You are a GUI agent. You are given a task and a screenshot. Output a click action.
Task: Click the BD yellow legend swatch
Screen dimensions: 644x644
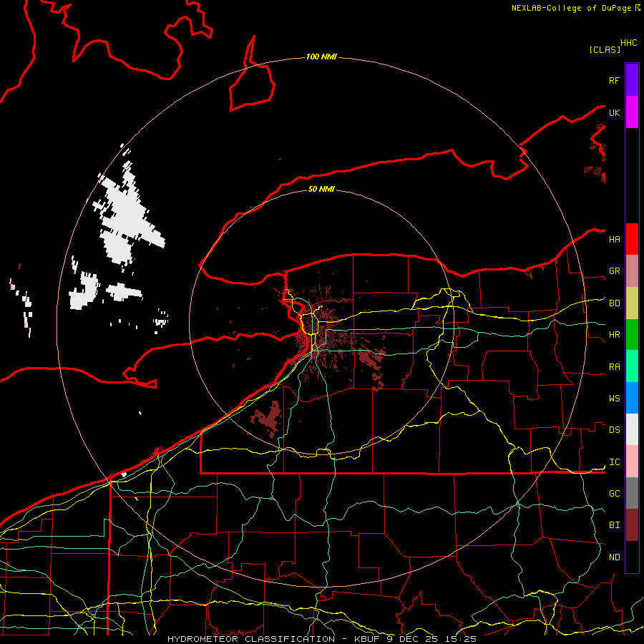click(632, 303)
